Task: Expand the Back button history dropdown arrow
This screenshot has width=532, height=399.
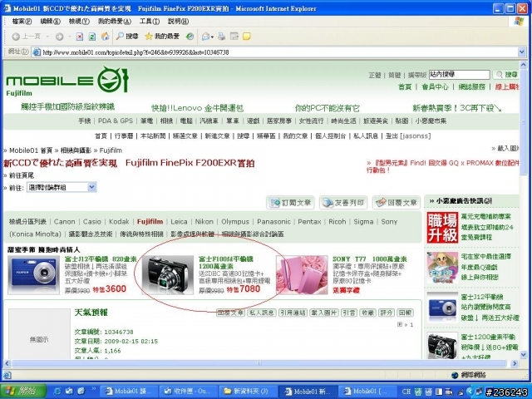Action: (47, 37)
